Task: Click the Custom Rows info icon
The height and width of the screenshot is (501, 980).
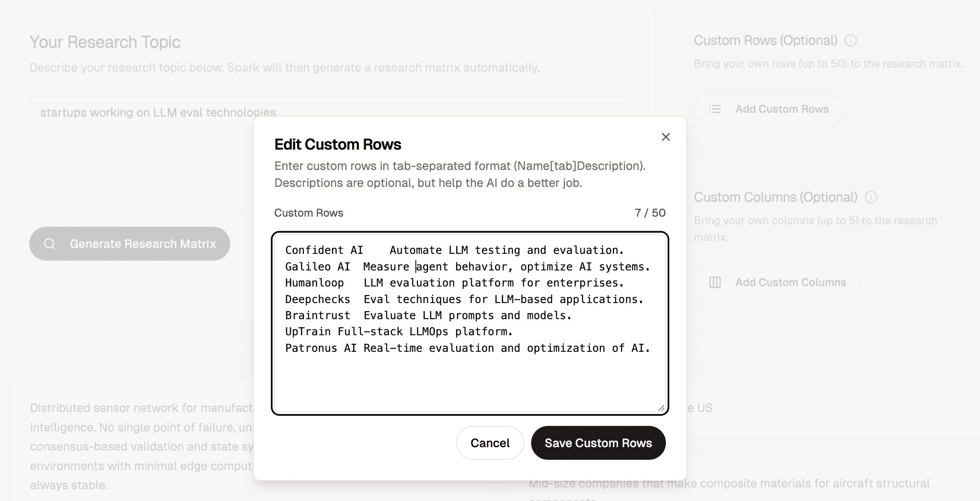Action: coord(850,41)
